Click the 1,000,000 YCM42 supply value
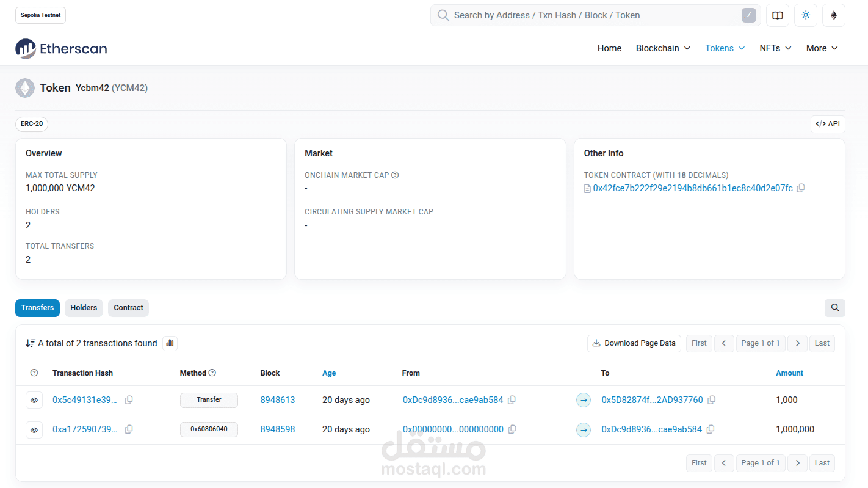The width and height of the screenshot is (868, 488). pos(60,188)
